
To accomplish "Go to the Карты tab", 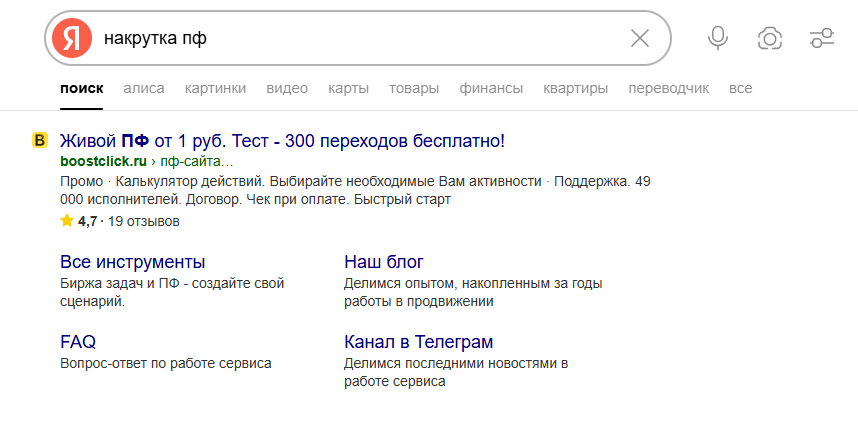I will click(348, 88).
